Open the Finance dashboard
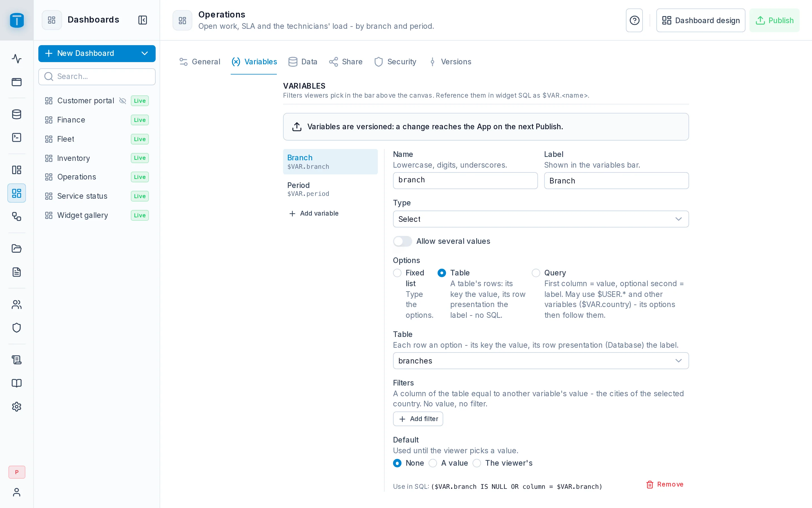The height and width of the screenshot is (508, 812). coord(97,120)
